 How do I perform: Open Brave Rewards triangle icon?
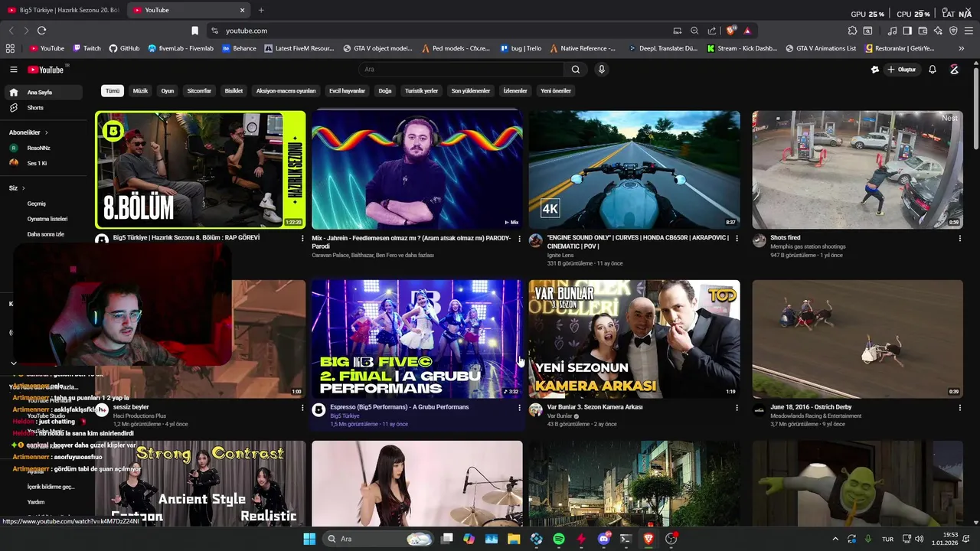747,31
